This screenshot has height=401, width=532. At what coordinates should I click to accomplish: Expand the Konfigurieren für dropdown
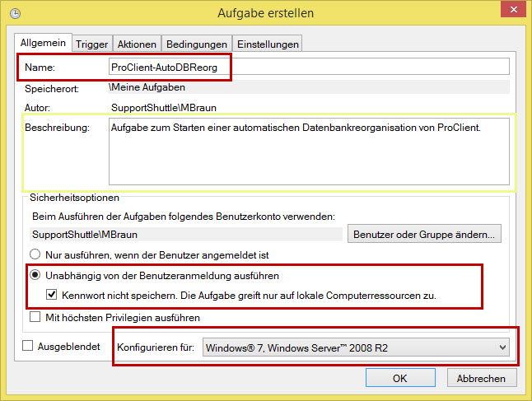point(356,348)
